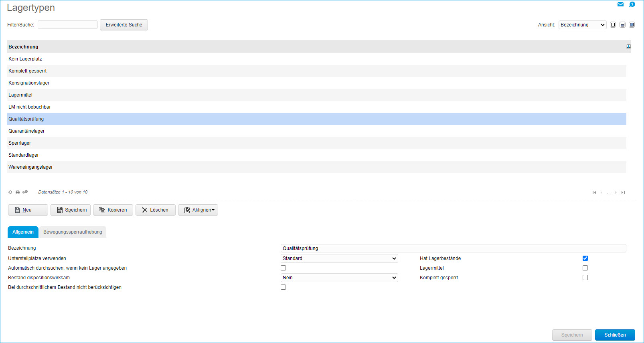Tick Automatisch durchsuchen checkbox
644x343 pixels.
coord(284,268)
